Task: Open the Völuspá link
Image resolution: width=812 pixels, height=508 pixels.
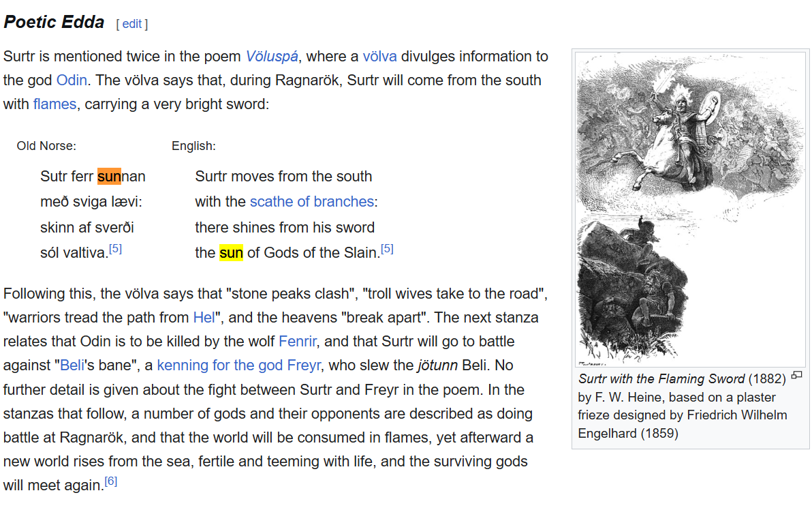Action: coord(272,56)
